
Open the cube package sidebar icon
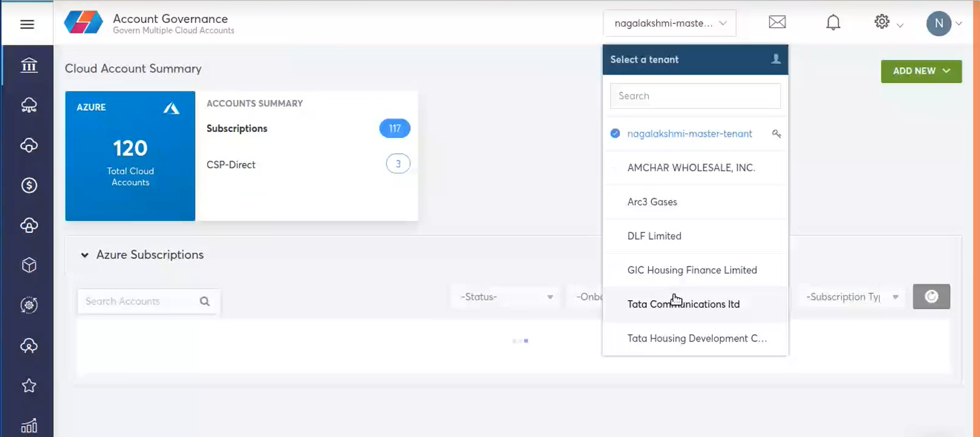[28, 265]
